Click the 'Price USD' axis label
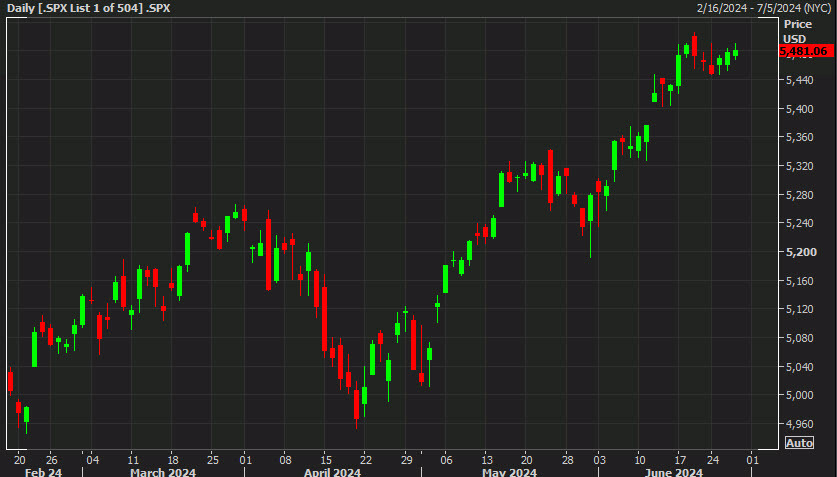The width and height of the screenshot is (837, 477). pos(797,31)
